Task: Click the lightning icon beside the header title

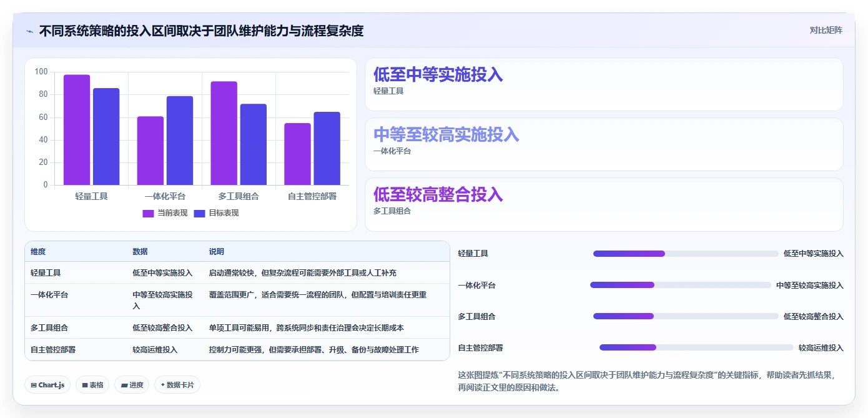Action: pyautogui.click(x=30, y=31)
